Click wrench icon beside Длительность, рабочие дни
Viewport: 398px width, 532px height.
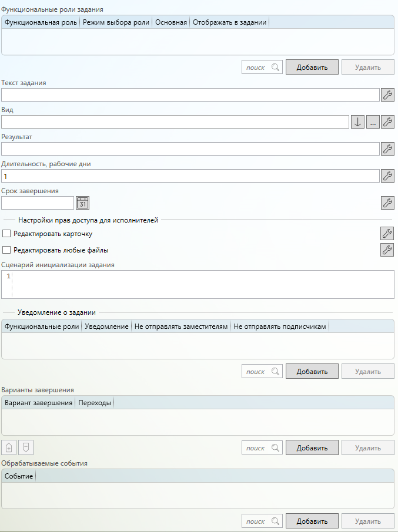387,176
